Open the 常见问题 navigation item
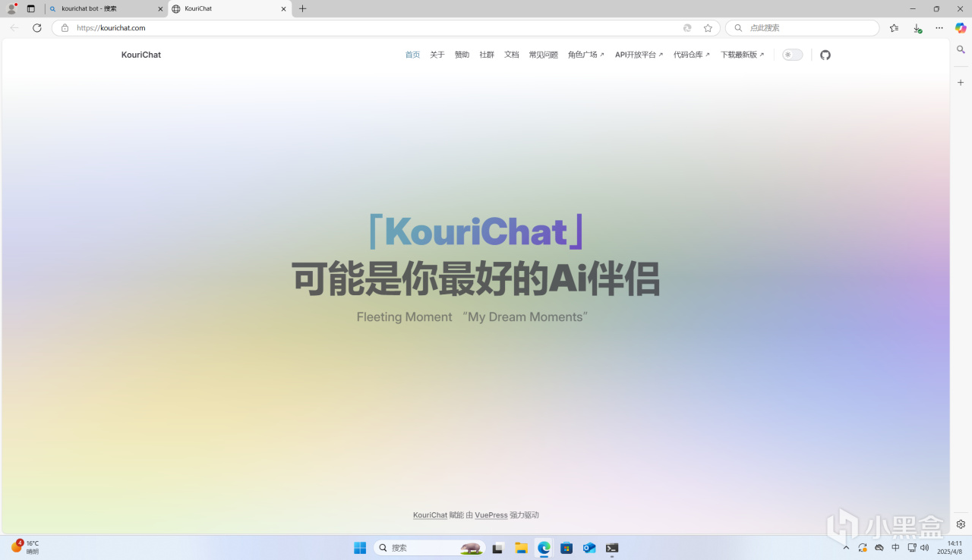Image resolution: width=972 pixels, height=560 pixels. coord(544,55)
